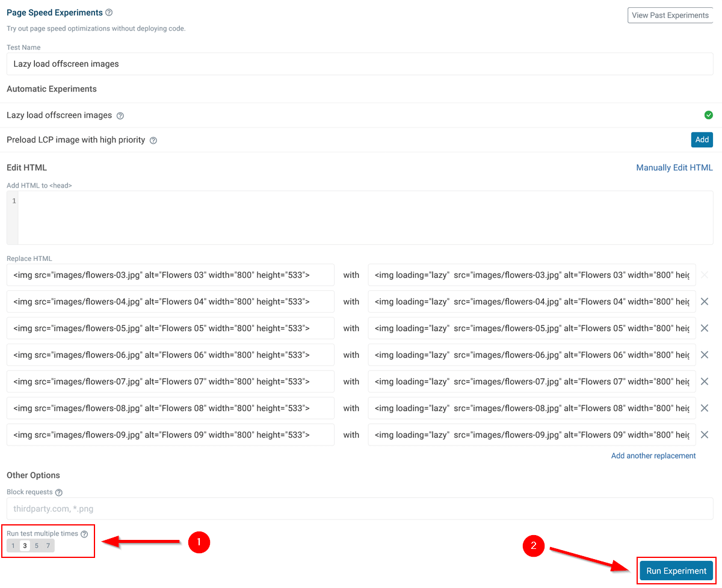Click help icon beside Block requests
This screenshot has width=722, height=588.
59,492
